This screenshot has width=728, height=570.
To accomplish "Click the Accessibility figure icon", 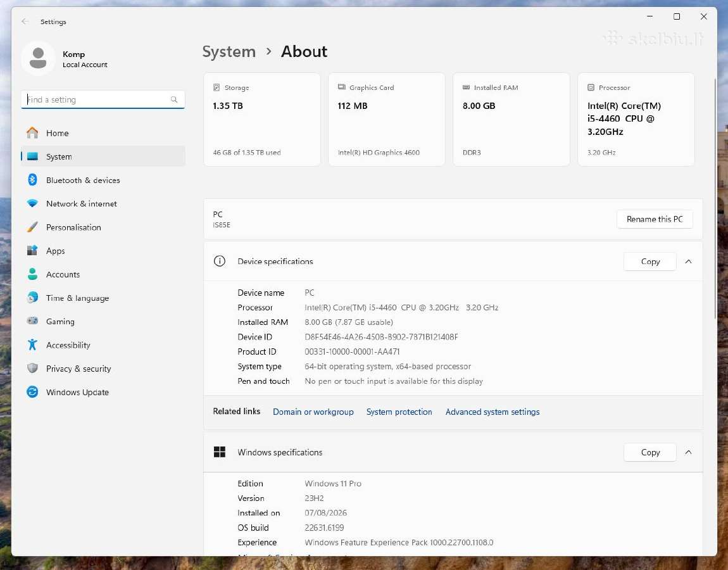I will 32,345.
